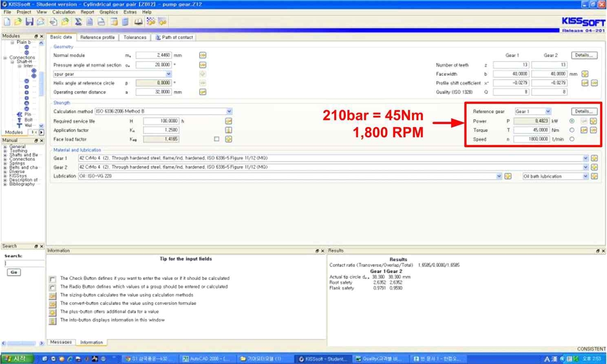This screenshot has width=607, height=364.
Task: Click the Modules tree vertical scrollbar
Action: [x=41, y=85]
